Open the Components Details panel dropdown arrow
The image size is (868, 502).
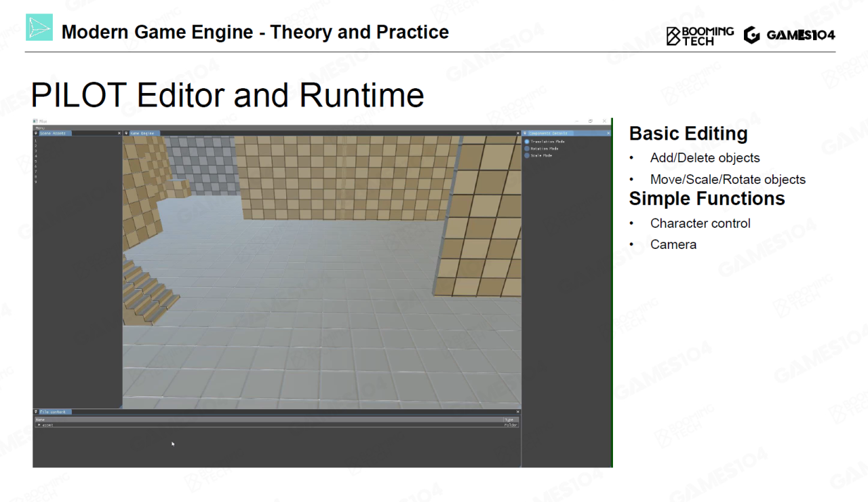pos(525,134)
